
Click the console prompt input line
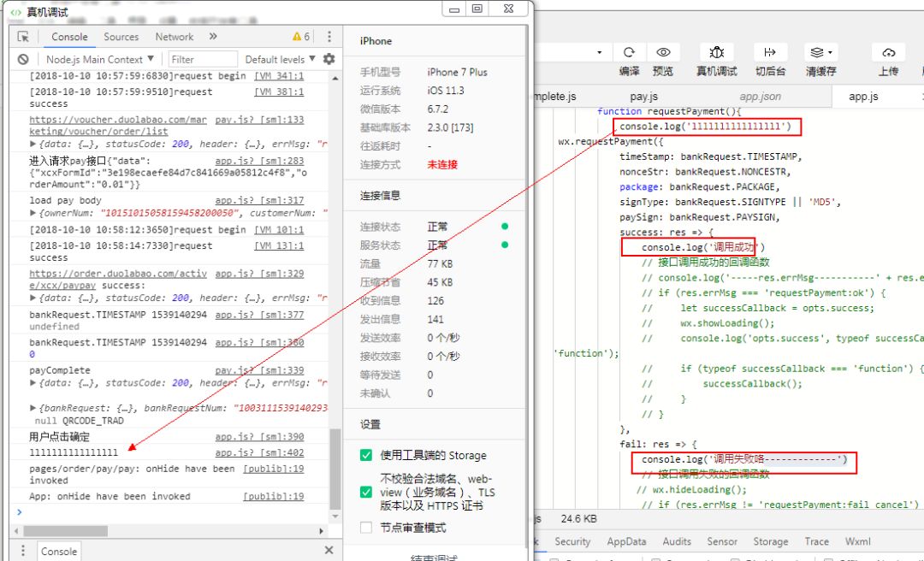[x=171, y=512]
